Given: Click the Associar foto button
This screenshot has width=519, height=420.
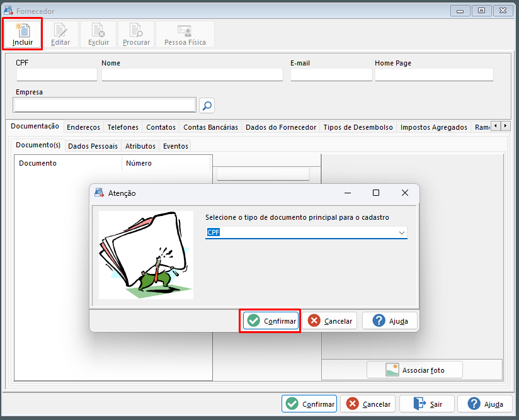Looking at the screenshot, I should [x=414, y=370].
